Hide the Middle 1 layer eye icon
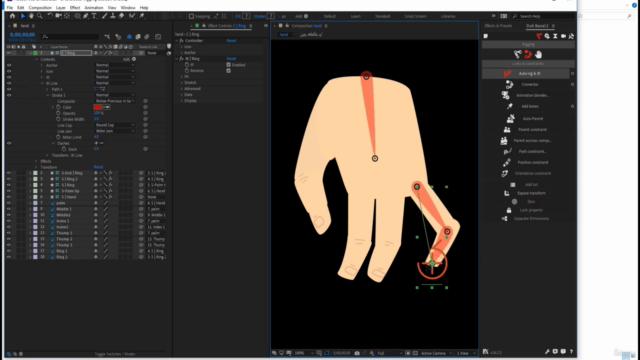The width and height of the screenshot is (640, 360). tap(9, 209)
